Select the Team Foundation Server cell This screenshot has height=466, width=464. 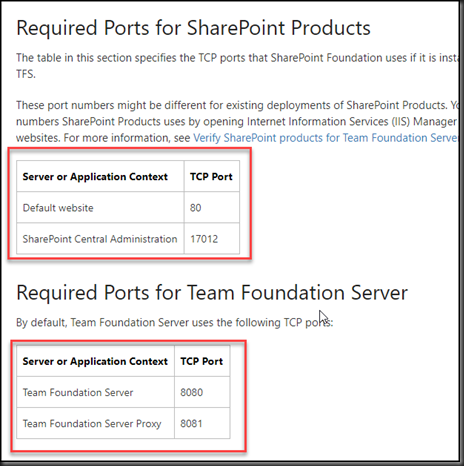(96, 392)
